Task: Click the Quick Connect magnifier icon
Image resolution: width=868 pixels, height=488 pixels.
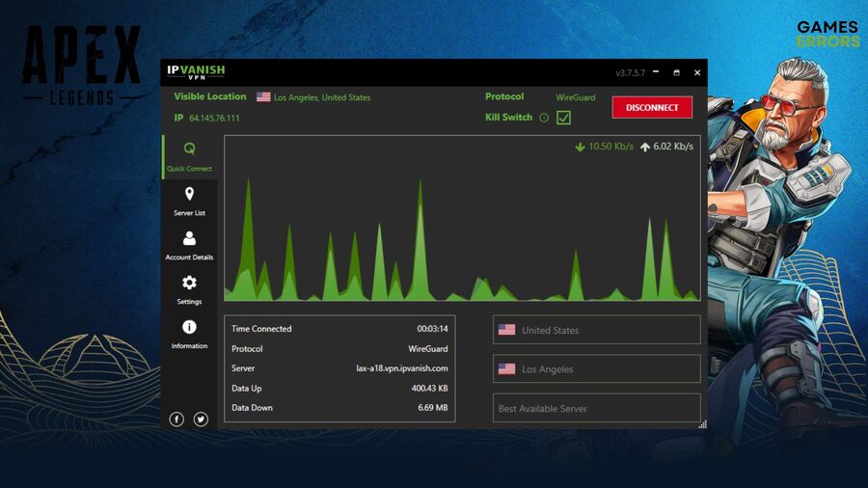Action: coord(189,149)
